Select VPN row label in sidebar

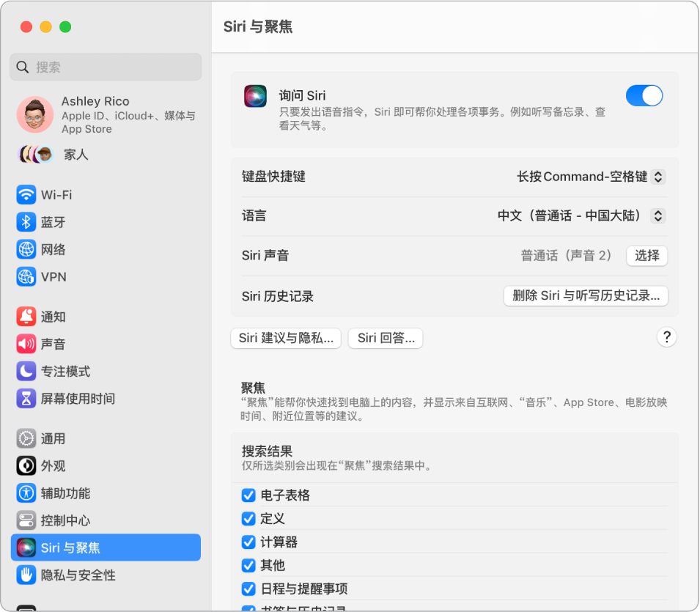point(54,277)
